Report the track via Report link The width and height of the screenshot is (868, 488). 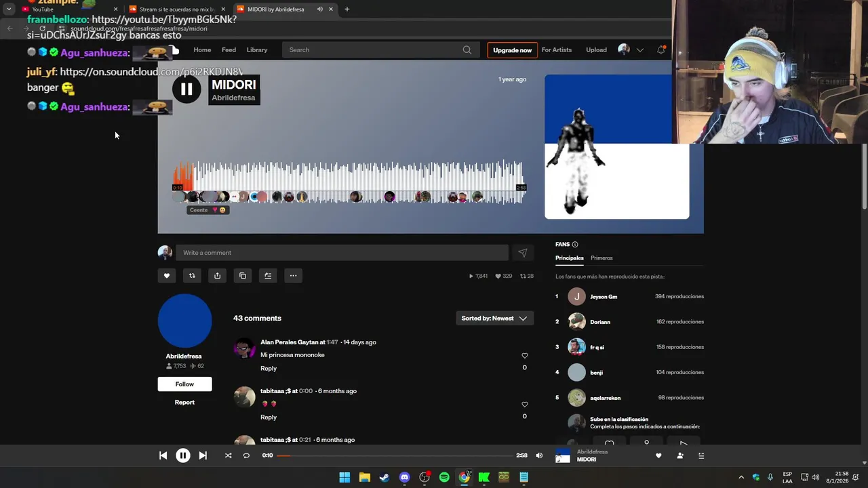click(x=184, y=403)
